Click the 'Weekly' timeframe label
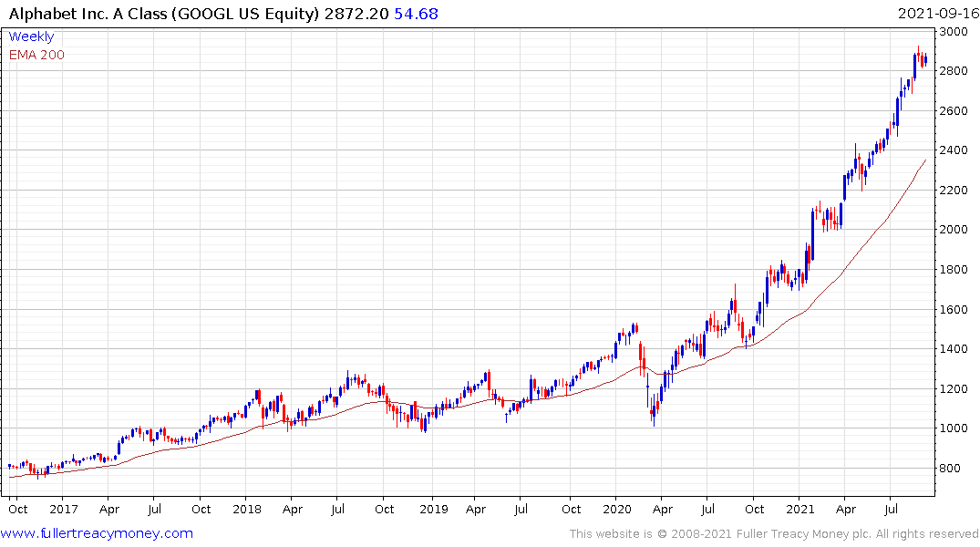The image size is (980, 547). 31,36
